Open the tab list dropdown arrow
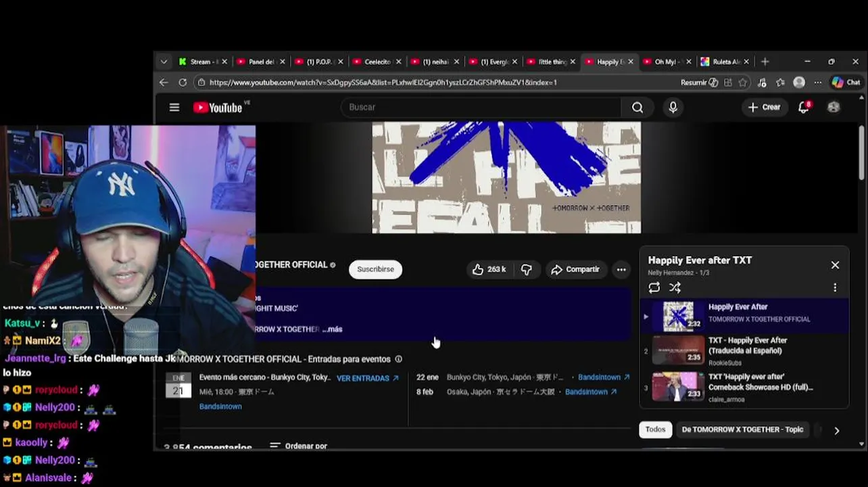Image resolution: width=868 pixels, height=487 pixels. tap(163, 62)
